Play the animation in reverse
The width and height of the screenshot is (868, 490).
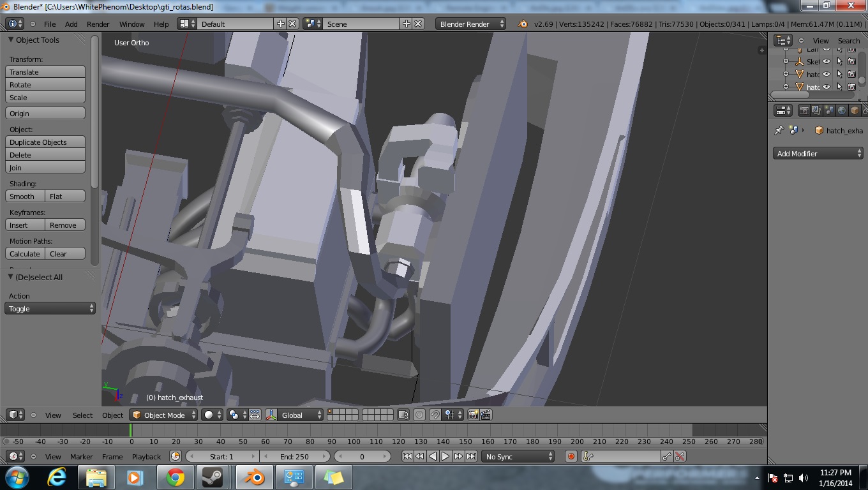433,456
